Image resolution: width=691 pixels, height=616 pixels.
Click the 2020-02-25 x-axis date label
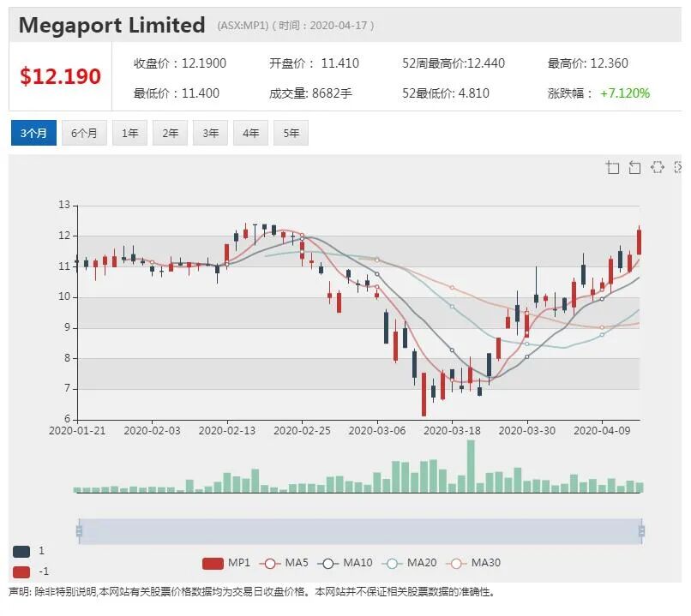[302, 431]
